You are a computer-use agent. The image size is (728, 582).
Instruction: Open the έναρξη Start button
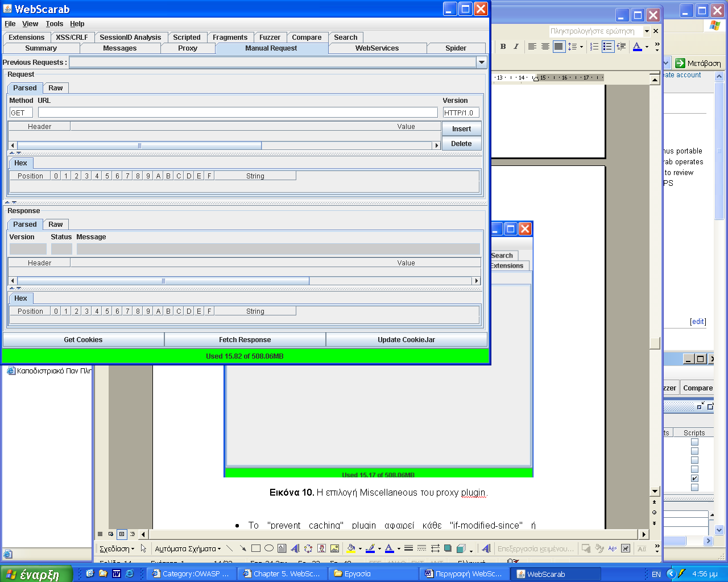36,574
